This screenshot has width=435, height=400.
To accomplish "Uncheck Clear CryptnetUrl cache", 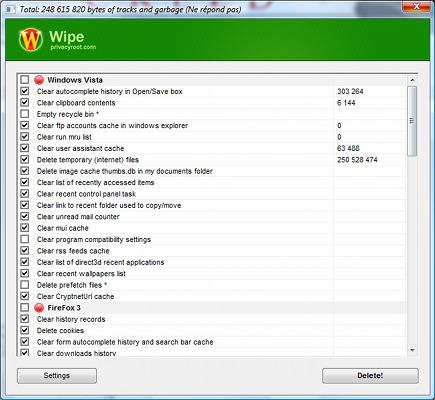I will pyautogui.click(x=25, y=296).
